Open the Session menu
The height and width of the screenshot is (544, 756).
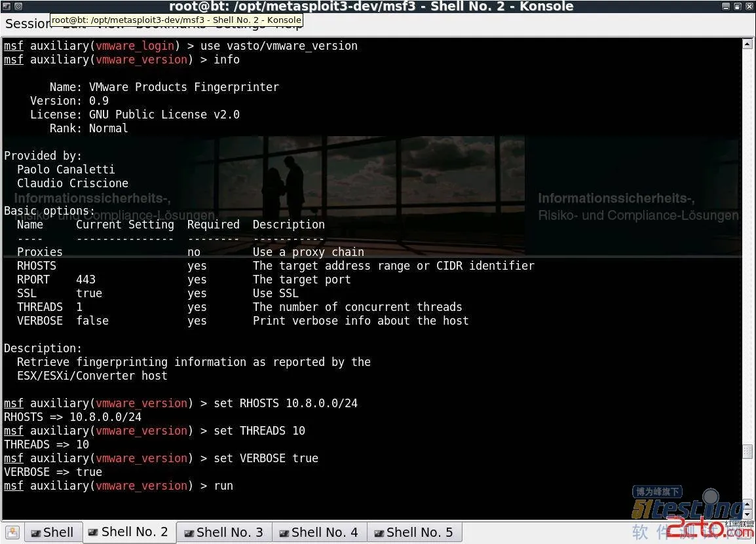pos(27,23)
